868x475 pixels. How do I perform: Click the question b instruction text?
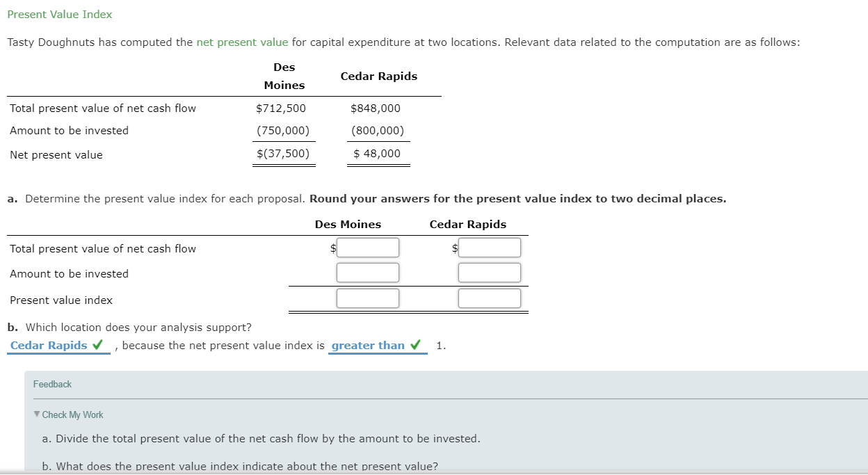[129, 327]
